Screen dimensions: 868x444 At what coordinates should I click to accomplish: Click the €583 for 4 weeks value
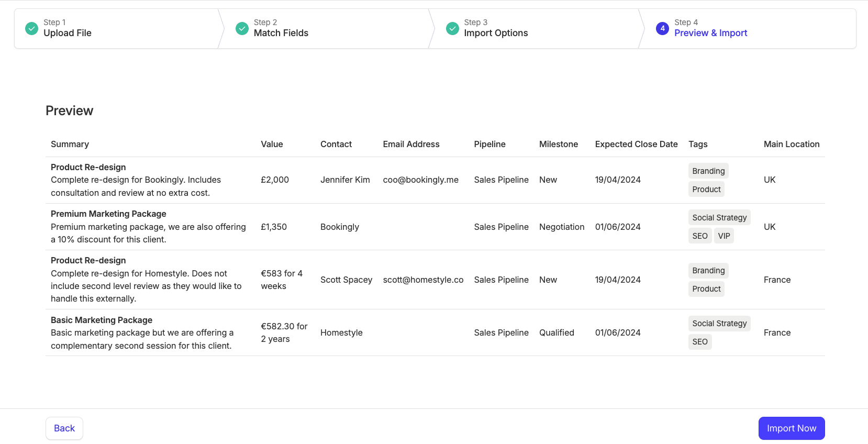pos(282,280)
